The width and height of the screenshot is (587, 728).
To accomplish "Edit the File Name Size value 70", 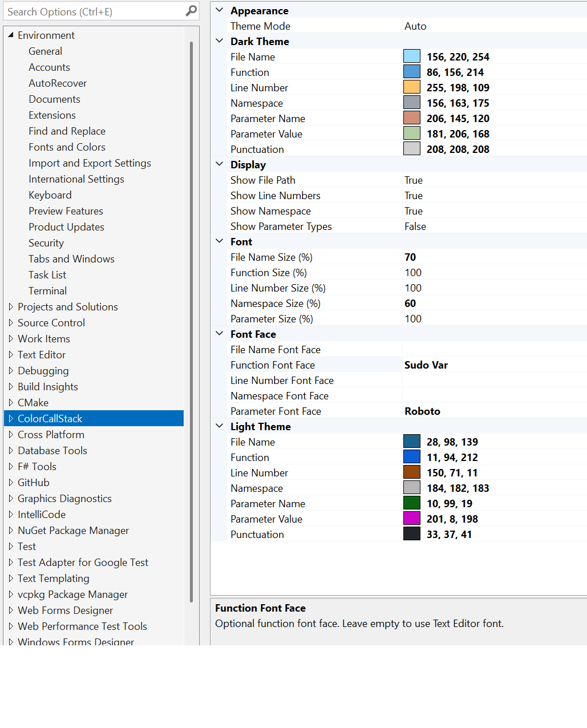I will [410, 257].
